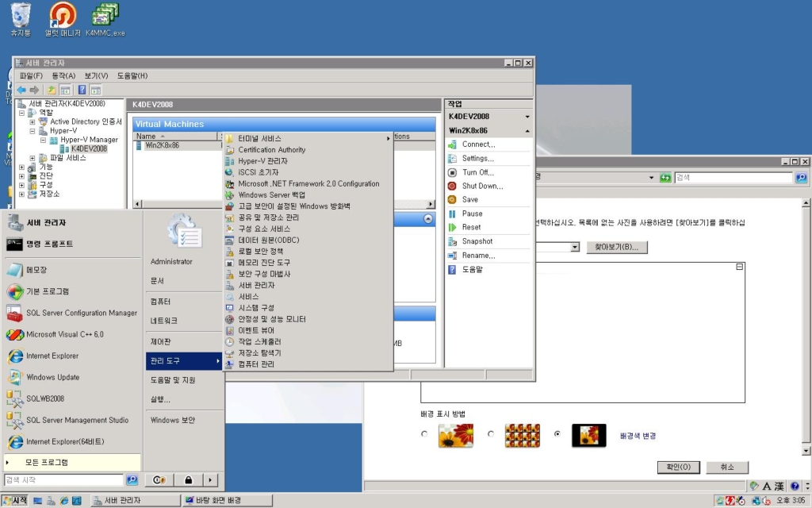812x508 pixels.
Task: Select the first radio button for the single flower picture
Action: pyautogui.click(x=425, y=434)
